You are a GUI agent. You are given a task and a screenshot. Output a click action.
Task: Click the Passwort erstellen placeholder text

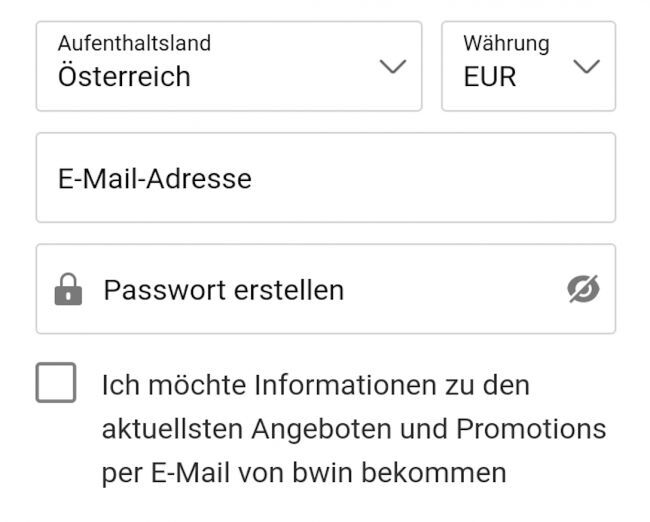(x=224, y=290)
